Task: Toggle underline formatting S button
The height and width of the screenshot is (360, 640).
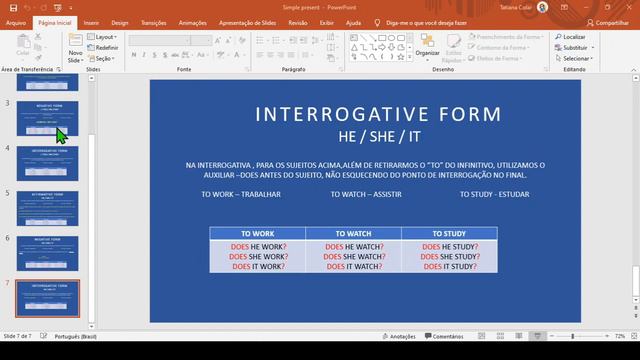Action: 155,55
